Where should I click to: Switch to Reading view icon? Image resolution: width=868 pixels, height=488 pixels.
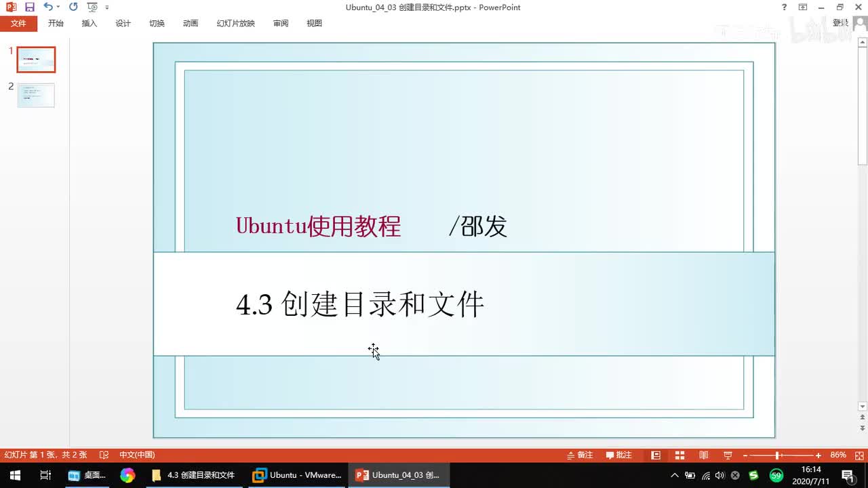[704, 455]
